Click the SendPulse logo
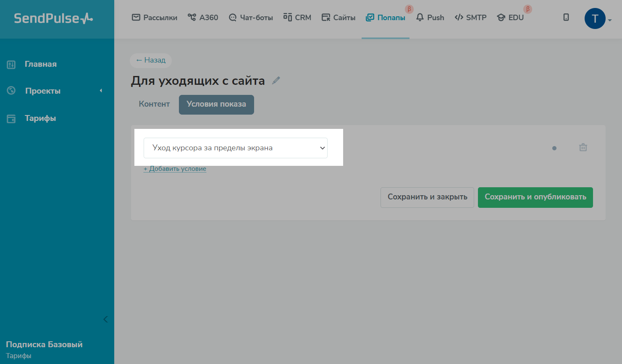The width and height of the screenshot is (622, 364). coord(53,18)
